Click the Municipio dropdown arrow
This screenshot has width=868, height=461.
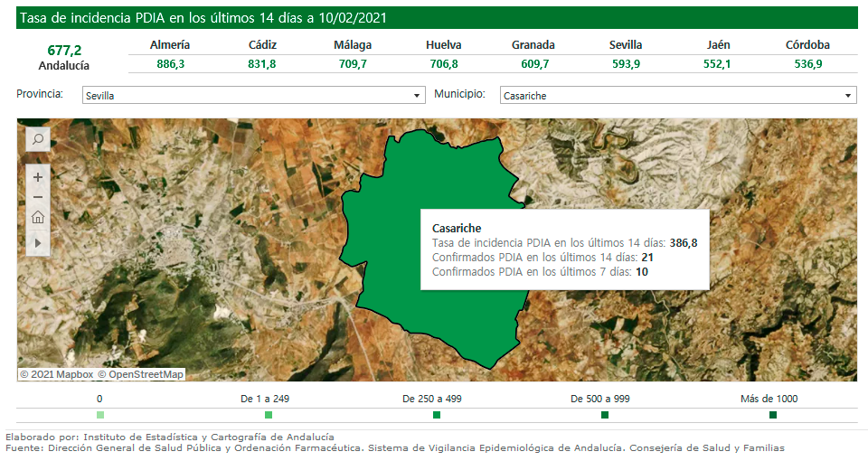coord(848,96)
